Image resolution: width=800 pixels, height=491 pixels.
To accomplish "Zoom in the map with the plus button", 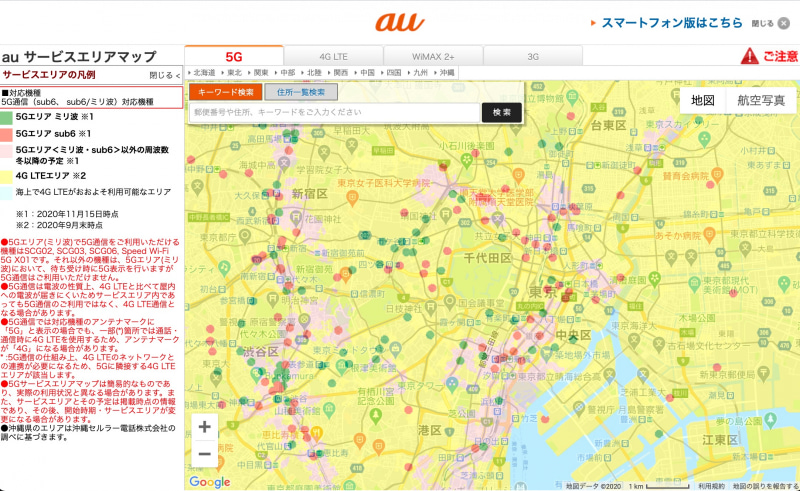I will [x=205, y=427].
